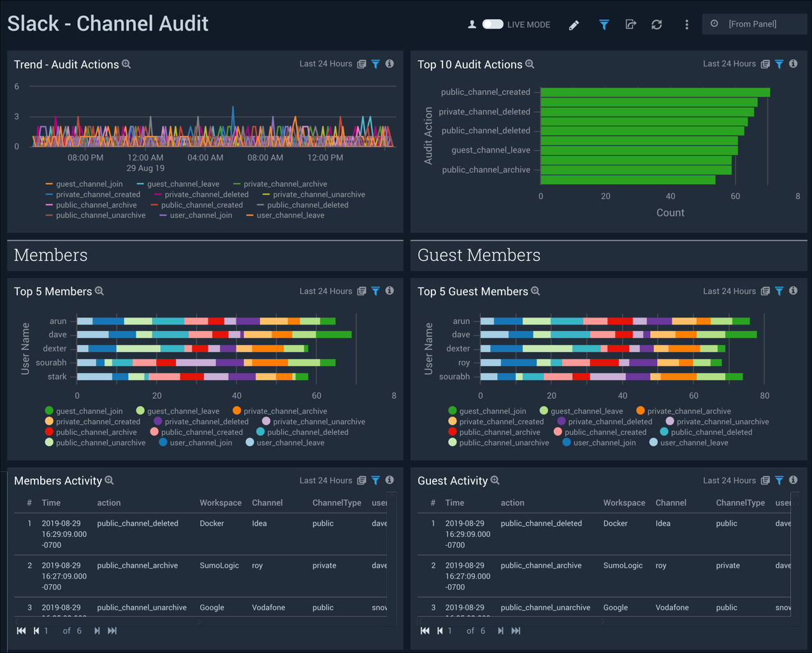Advance to the next page in Guest Activity table
The image size is (812, 653).
(500, 631)
